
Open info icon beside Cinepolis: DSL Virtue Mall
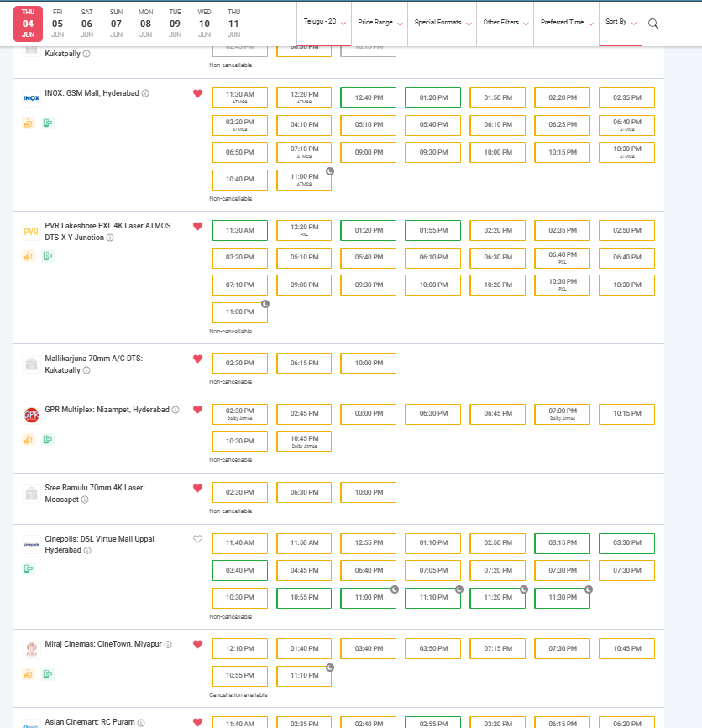[87, 551]
